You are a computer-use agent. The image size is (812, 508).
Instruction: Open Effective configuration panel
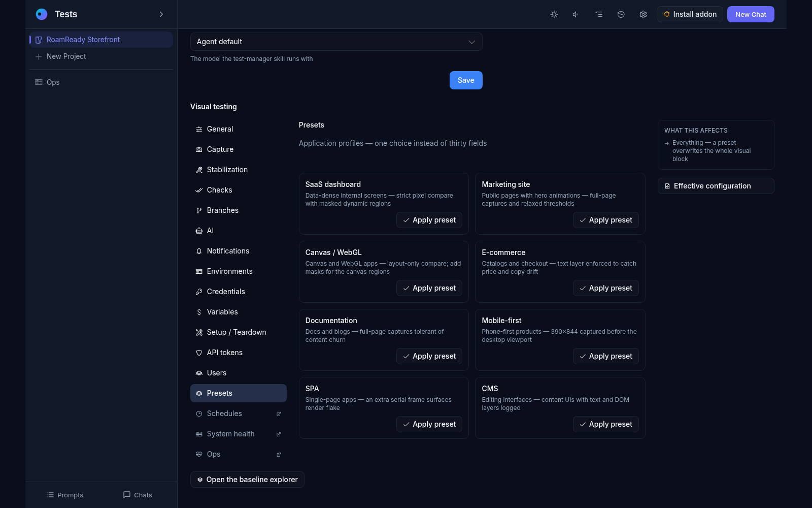point(716,186)
